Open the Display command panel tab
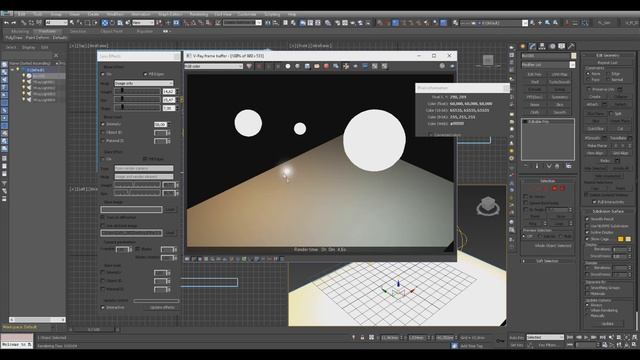640x360 pixels. click(x=562, y=47)
